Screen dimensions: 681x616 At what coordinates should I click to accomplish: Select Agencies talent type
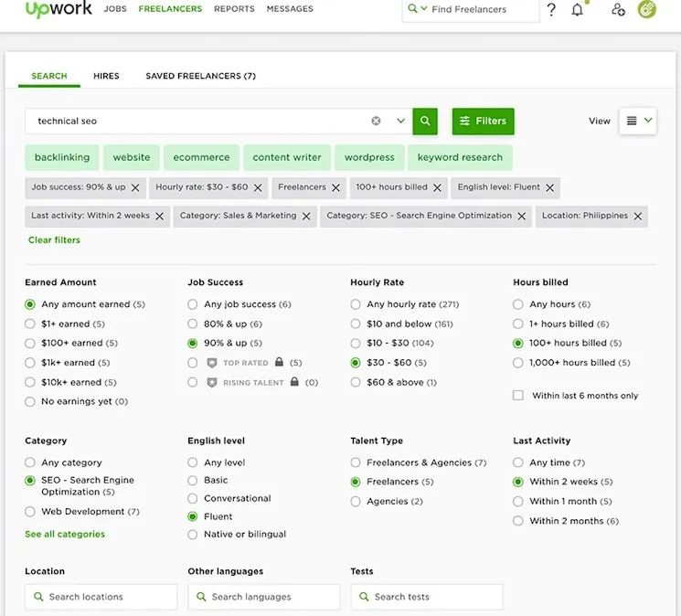tap(356, 502)
